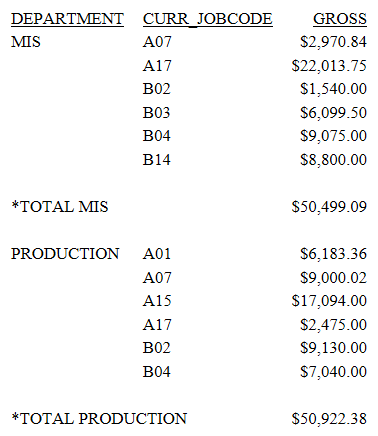Click the gross amount $2,970.84
378x436 pixels.
(x=333, y=42)
